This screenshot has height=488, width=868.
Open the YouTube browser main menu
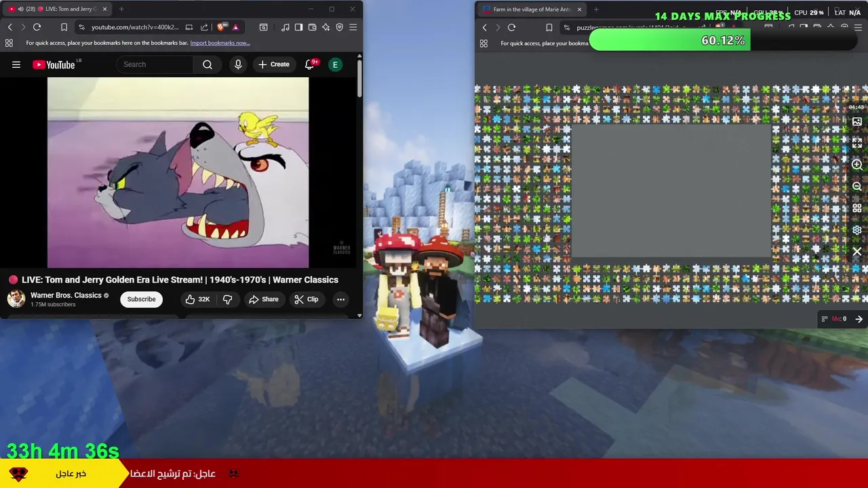353,27
